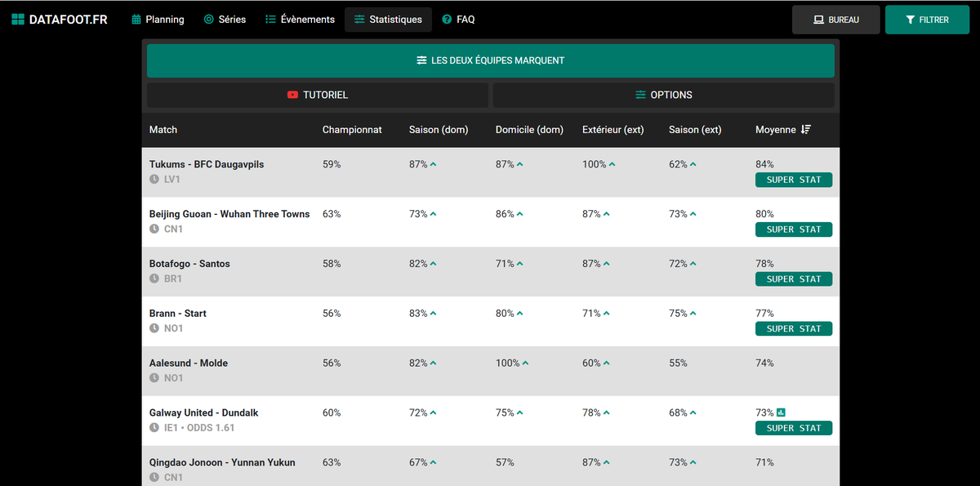
Task: Open the OPTIONS panel
Action: click(664, 95)
